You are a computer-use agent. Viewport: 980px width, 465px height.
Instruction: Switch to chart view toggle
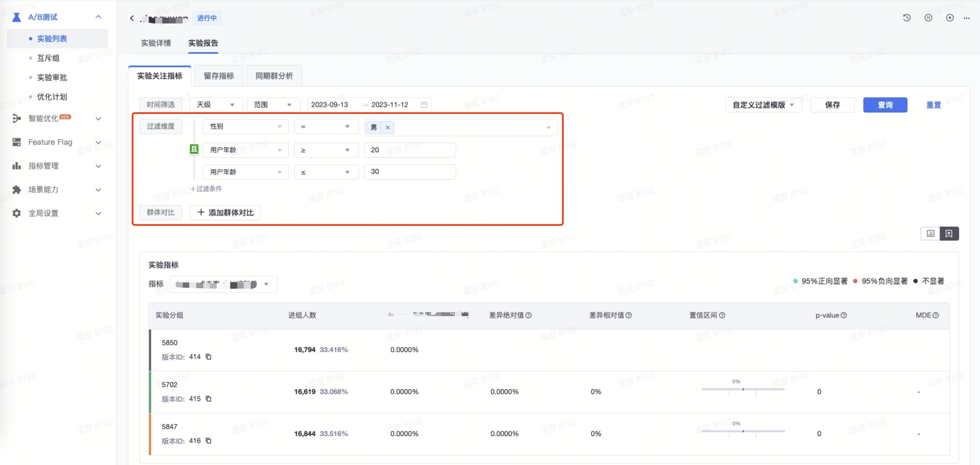click(x=930, y=233)
